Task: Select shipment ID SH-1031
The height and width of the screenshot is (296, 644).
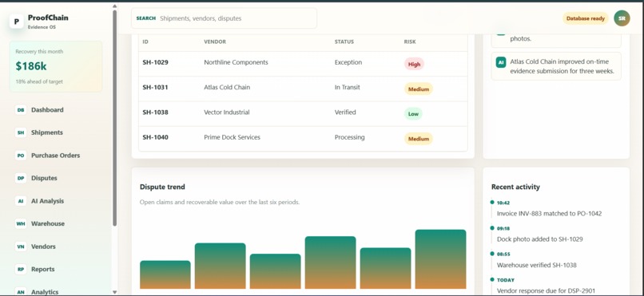Action: (155, 87)
